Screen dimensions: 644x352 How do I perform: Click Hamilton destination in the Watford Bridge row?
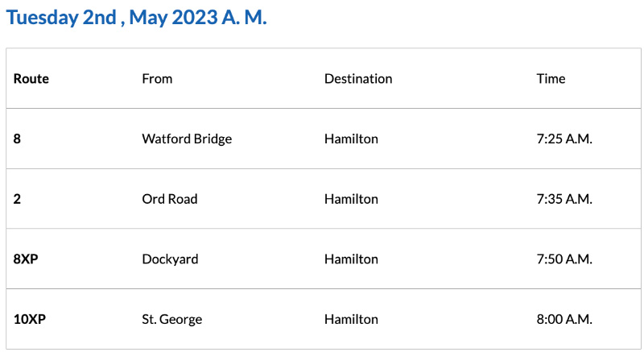(351, 139)
